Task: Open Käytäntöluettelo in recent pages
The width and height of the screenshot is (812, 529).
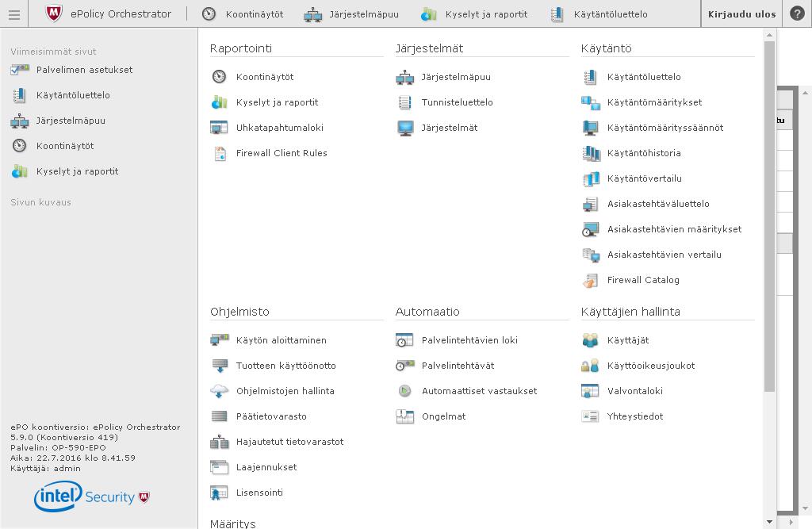Action: pos(73,95)
